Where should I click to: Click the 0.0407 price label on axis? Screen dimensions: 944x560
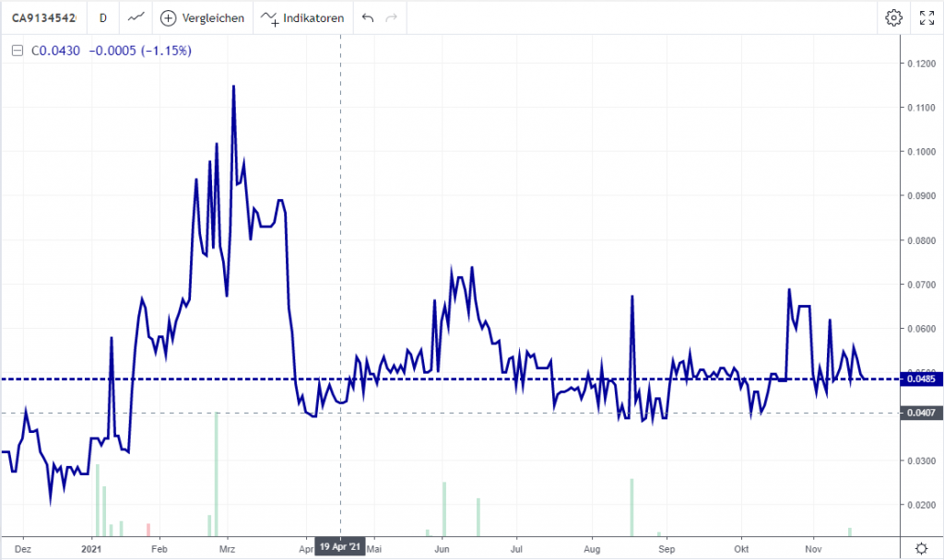point(919,414)
